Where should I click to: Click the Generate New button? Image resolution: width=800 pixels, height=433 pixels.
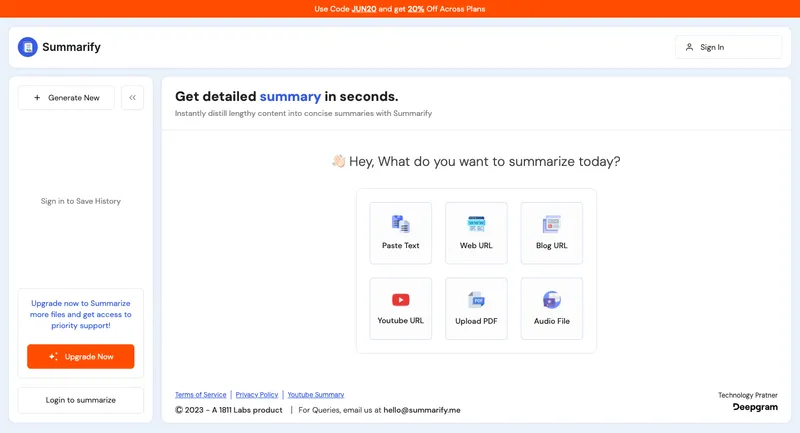(66, 98)
